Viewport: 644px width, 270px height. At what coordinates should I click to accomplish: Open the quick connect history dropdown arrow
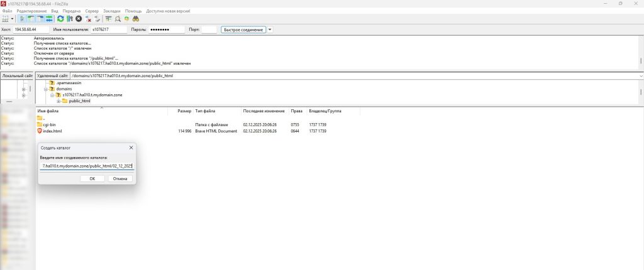pos(270,30)
